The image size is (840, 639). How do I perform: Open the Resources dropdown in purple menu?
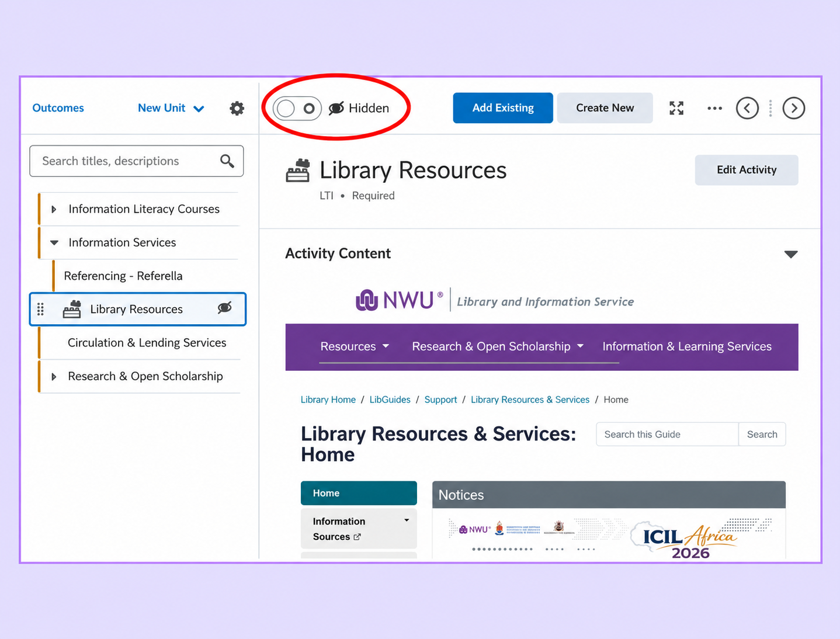click(x=355, y=346)
